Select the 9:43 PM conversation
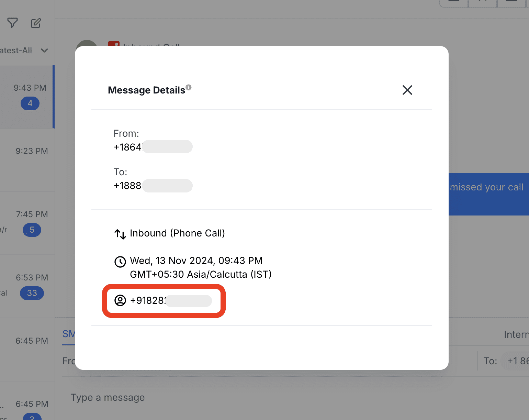This screenshot has width=529, height=420. [27, 97]
